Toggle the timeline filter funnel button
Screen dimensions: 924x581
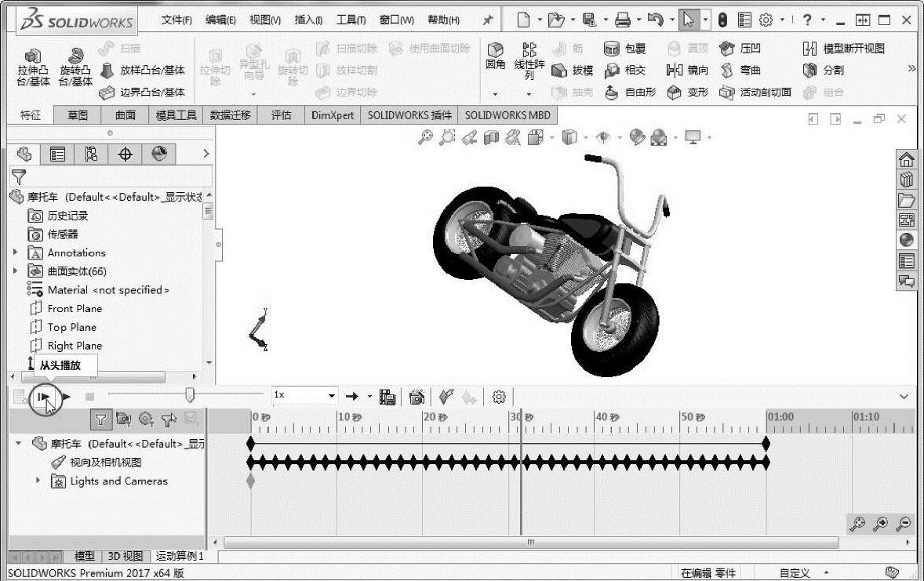pyautogui.click(x=100, y=420)
